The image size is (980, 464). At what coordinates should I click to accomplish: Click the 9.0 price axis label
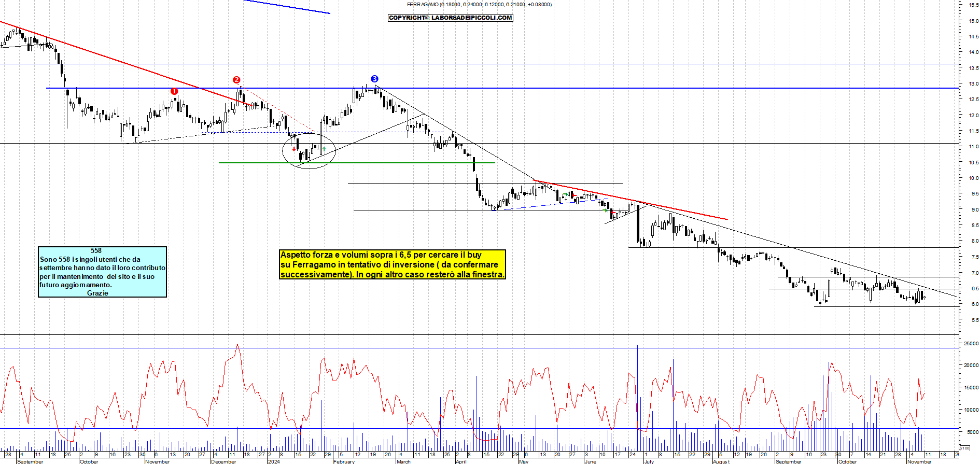[974, 209]
